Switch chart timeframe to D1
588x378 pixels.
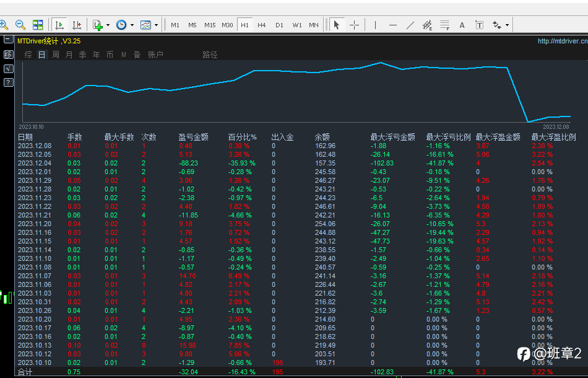279,25
